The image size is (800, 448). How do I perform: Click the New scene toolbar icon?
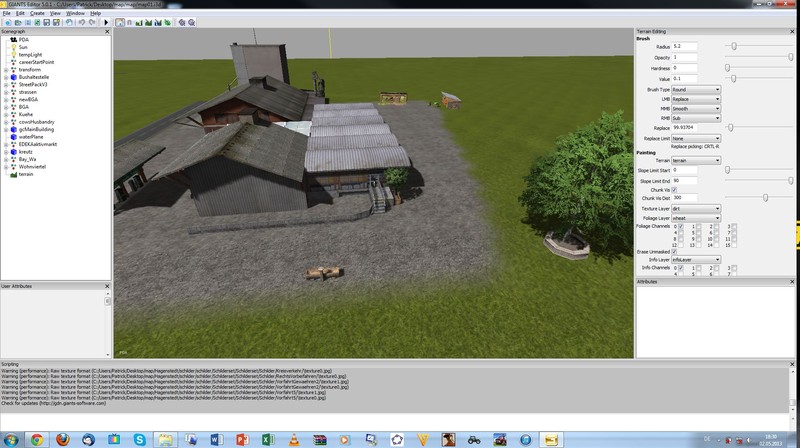pos(8,22)
